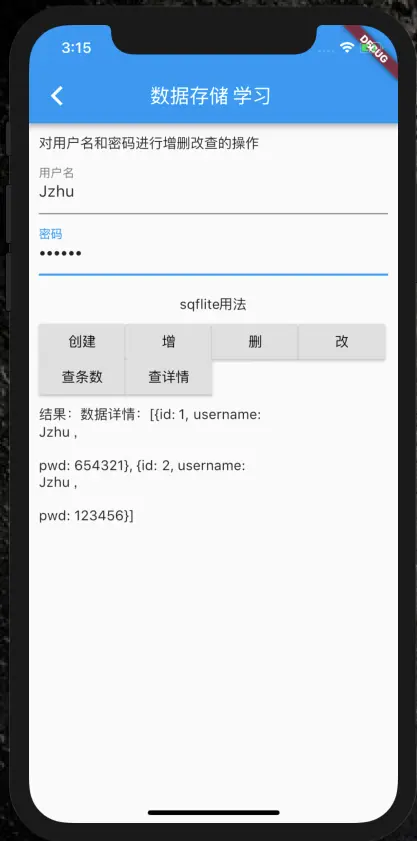The image size is (417, 841).
Task: Click the battery indicator icon
Action: [x=369, y=48]
